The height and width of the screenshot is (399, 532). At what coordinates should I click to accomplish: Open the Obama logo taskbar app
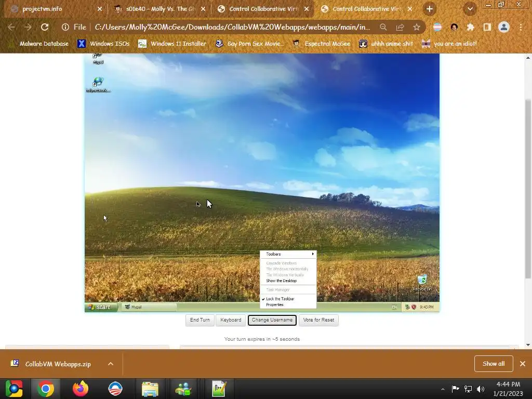pyautogui.click(x=115, y=389)
